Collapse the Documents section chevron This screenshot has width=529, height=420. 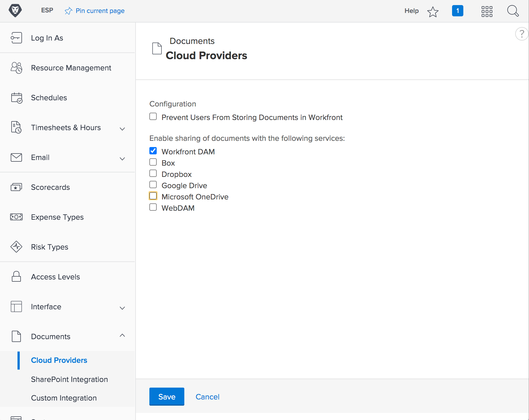[122, 335]
